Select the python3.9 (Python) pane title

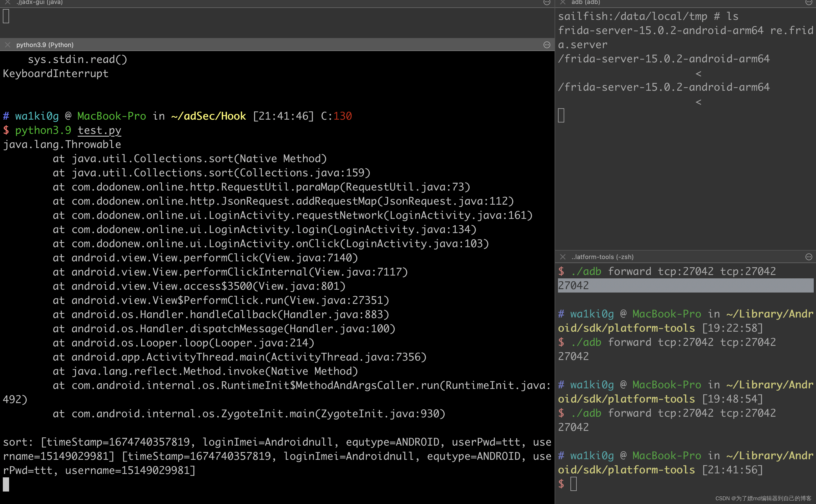[x=45, y=45]
